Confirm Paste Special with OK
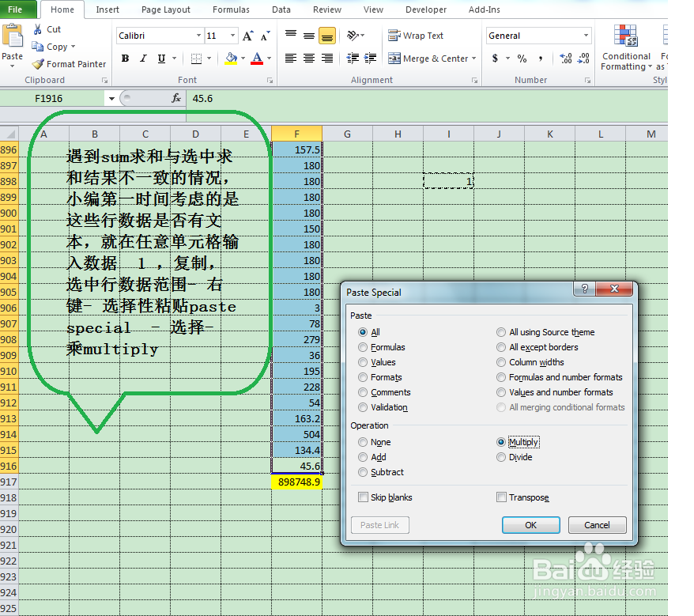This screenshot has width=694, height=616. click(x=530, y=525)
